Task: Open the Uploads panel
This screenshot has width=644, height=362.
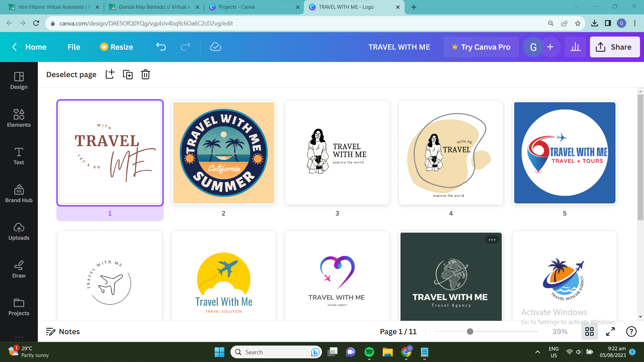Action: (x=19, y=231)
